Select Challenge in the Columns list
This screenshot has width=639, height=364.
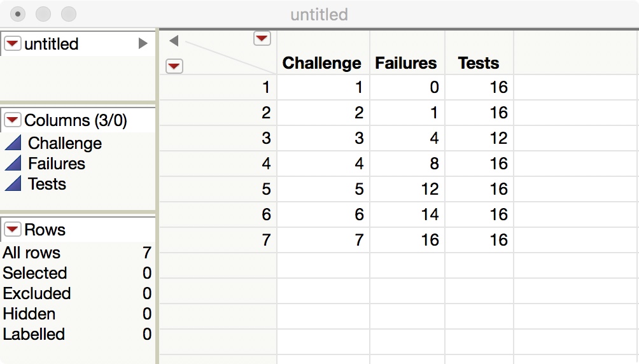(x=65, y=143)
